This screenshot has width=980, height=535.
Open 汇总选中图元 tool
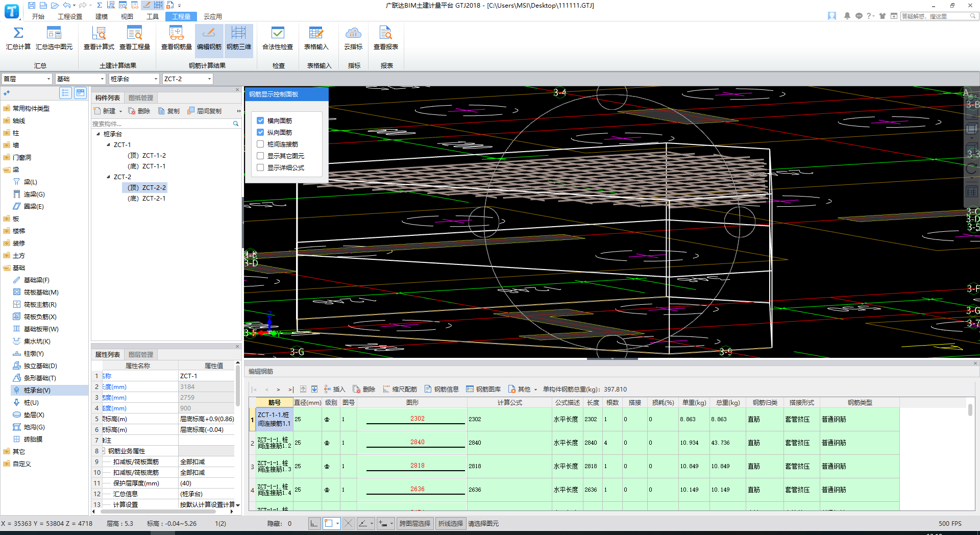coord(54,38)
